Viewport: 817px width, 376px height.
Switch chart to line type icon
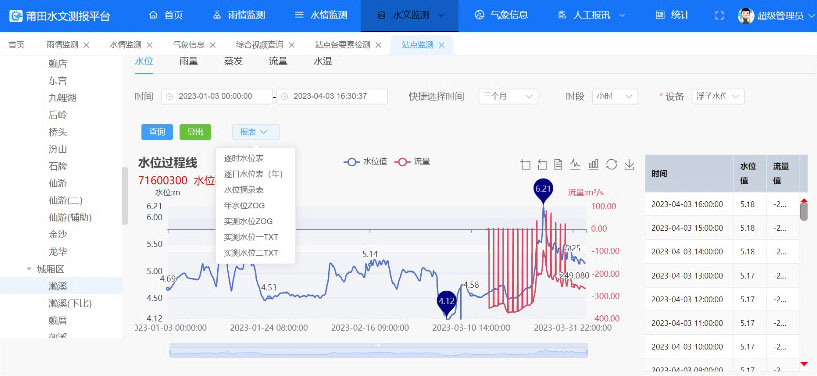[x=575, y=165]
